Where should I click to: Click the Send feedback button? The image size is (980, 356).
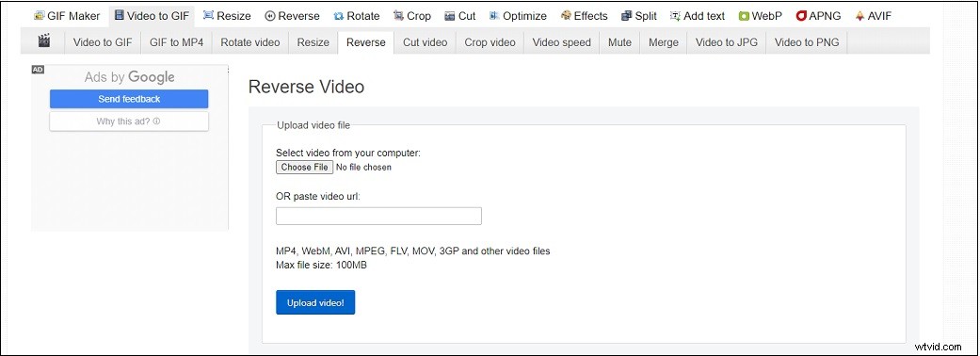point(129,99)
